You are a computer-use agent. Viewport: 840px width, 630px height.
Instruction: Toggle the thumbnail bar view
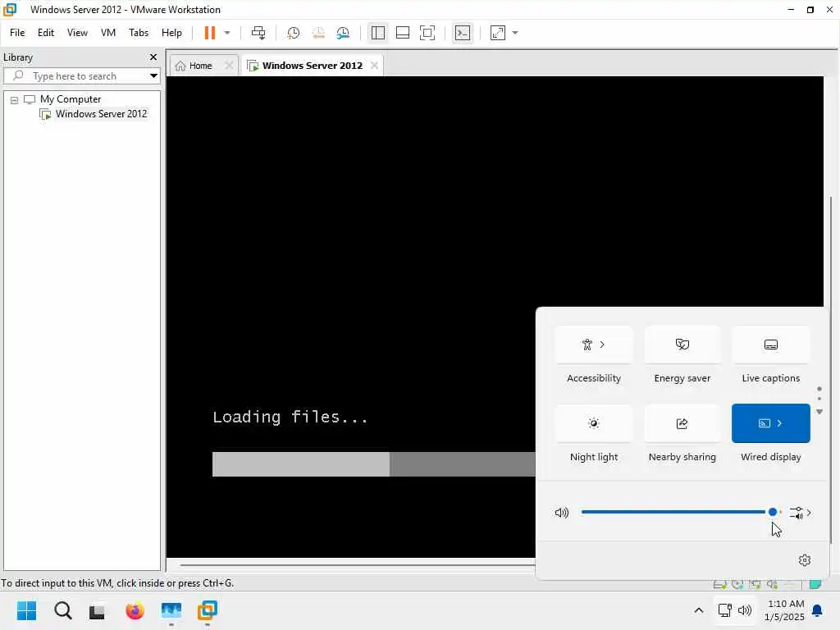pyautogui.click(x=402, y=33)
